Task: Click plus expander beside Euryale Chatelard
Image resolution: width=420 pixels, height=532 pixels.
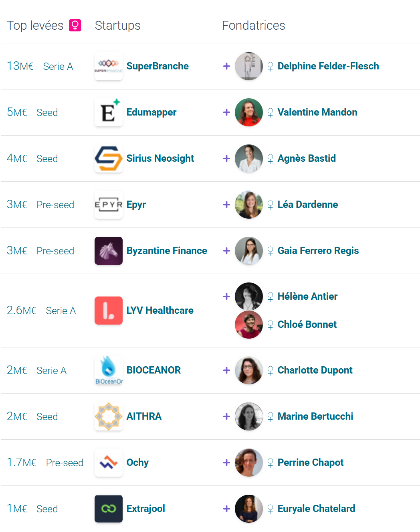Action: 226,509
